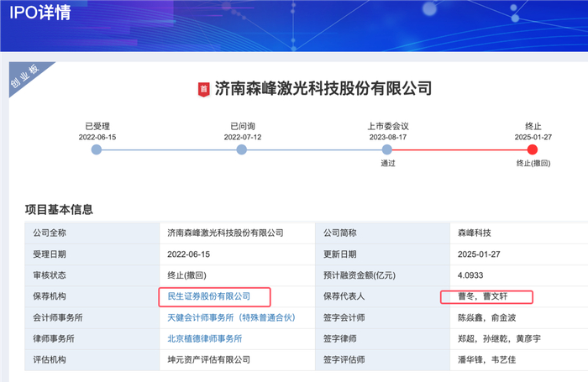Screen dimensions: 588x382
Task: Click the 保荐代表人 names 曹冬，曹文轩
Action: pyautogui.click(x=483, y=296)
